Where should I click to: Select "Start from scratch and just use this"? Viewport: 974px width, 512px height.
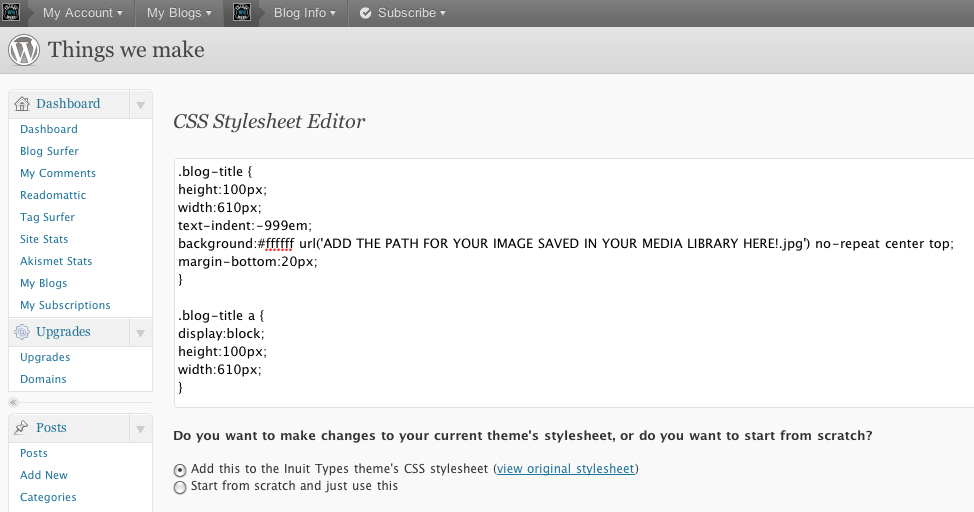pyautogui.click(x=180, y=487)
